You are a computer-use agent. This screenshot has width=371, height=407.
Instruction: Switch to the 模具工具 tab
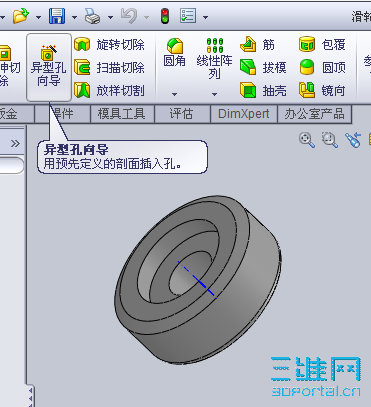click(x=122, y=114)
